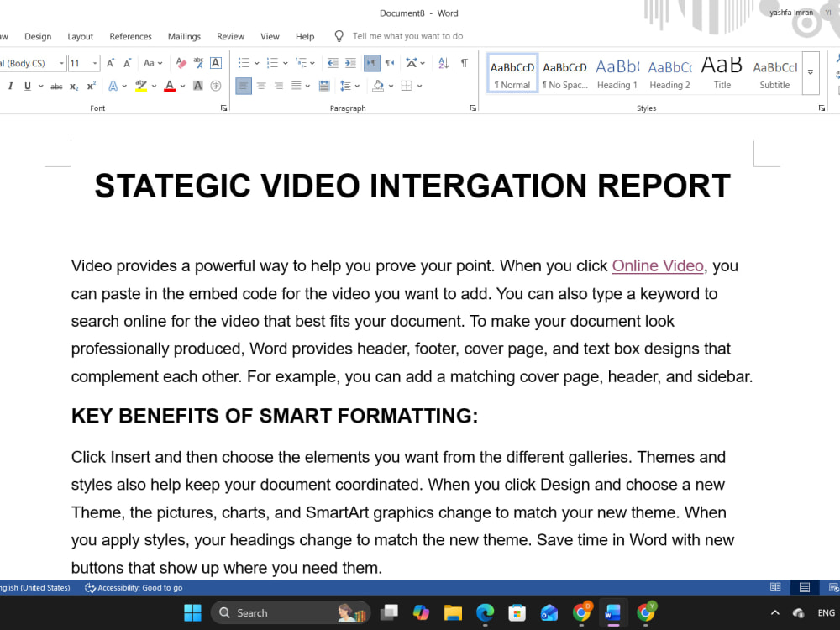
Task: Click Tell me what you want to do box
Action: [x=407, y=36]
